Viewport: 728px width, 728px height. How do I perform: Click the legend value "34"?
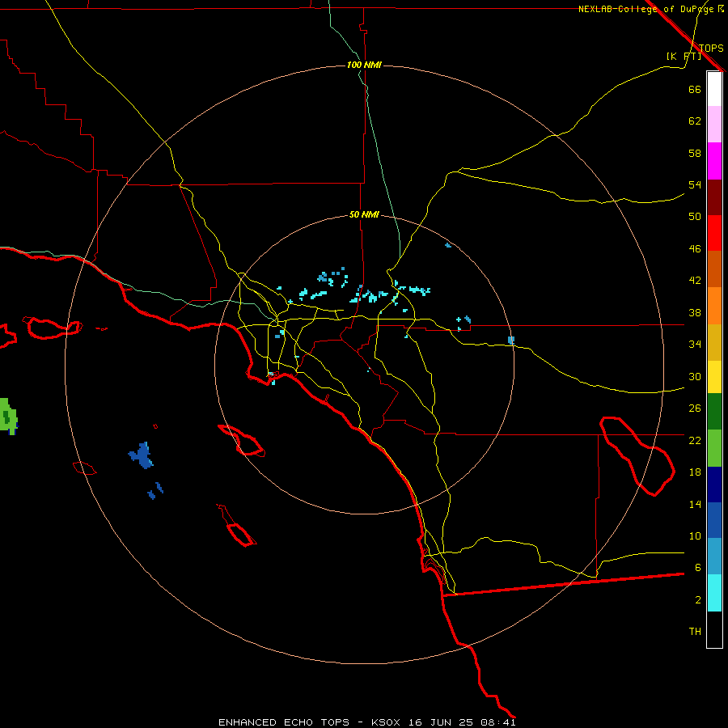pos(695,345)
